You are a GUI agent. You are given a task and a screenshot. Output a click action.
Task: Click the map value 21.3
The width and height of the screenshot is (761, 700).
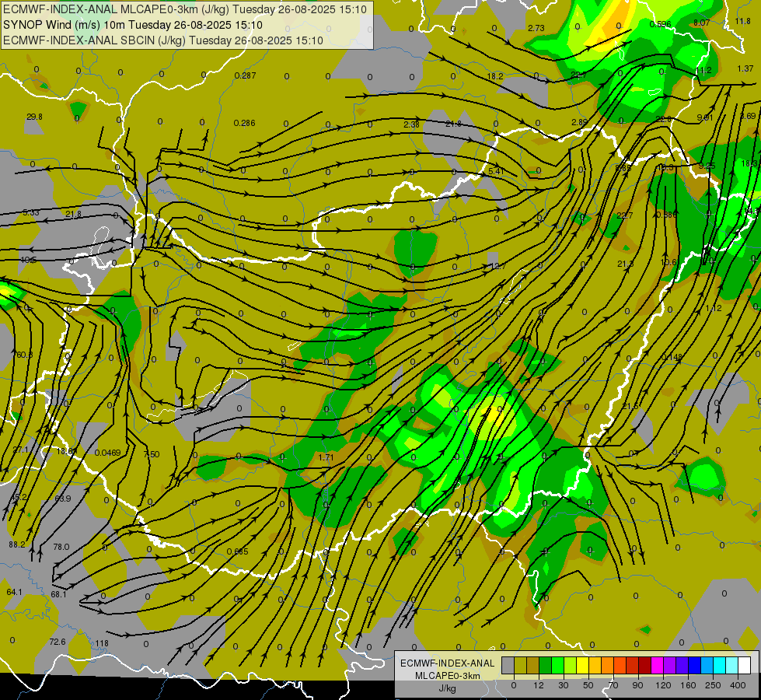pos(625,264)
